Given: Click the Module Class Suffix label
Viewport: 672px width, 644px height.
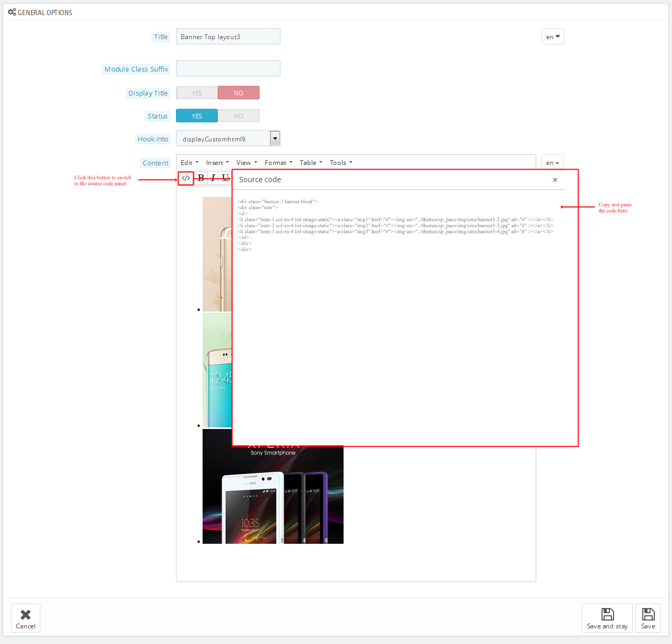Looking at the screenshot, I should [x=136, y=69].
